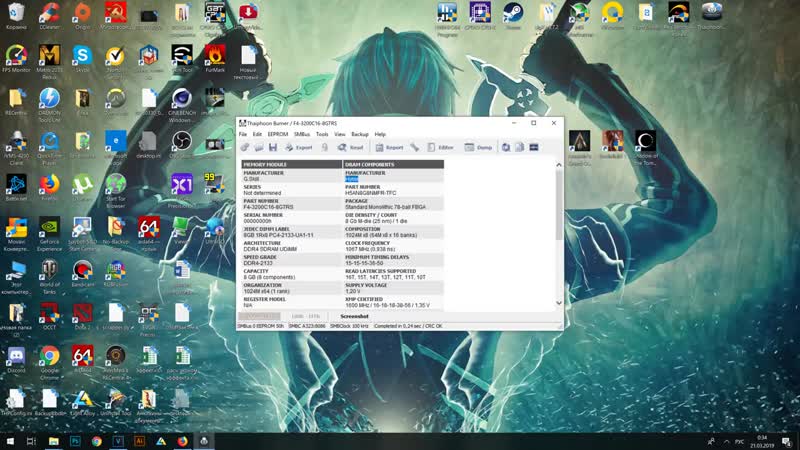800x450 pixels.
Task: Open the FurMark desktop icon
Action: [x=215, y=59]
